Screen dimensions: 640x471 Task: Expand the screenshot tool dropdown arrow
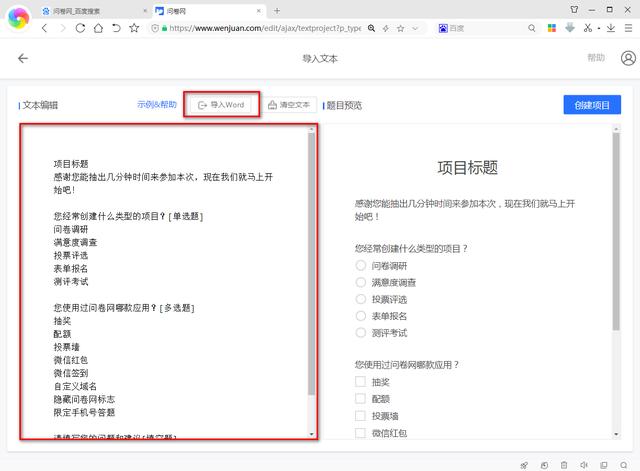tap(598, 28)
